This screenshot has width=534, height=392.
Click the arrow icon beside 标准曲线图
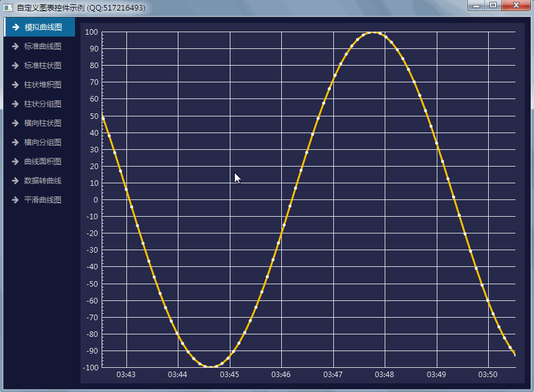tap(15, 46)
